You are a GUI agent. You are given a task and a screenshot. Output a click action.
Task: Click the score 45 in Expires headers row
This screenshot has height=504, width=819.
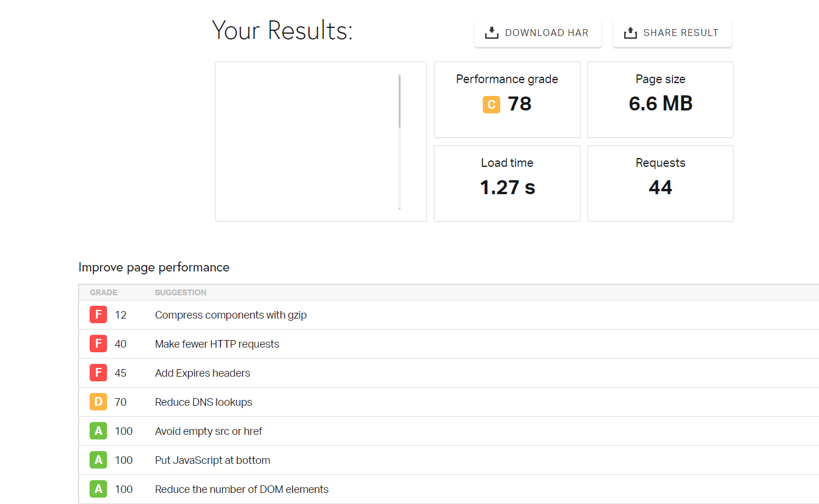(120, 373)
